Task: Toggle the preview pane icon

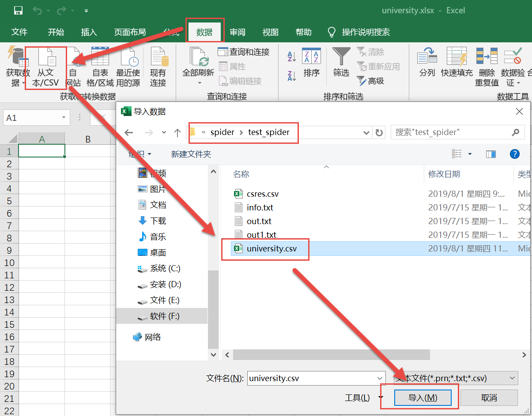Action: point(490,154)
